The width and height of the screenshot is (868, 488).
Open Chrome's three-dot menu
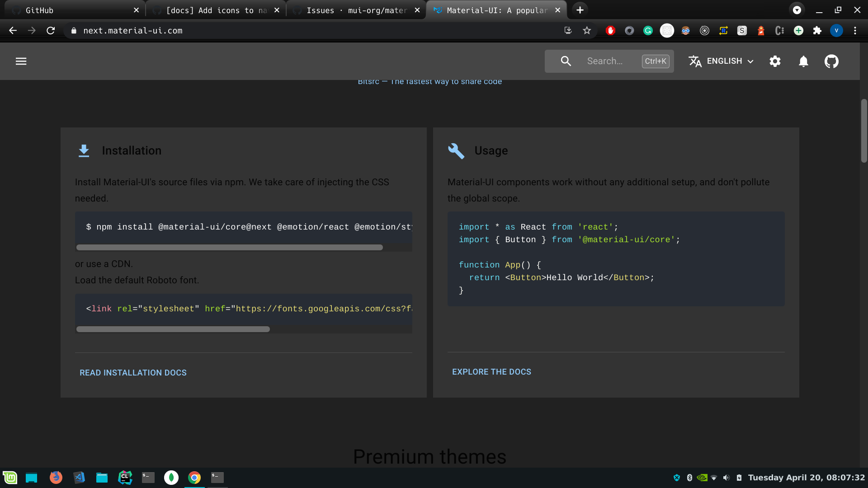coord(855,30)
